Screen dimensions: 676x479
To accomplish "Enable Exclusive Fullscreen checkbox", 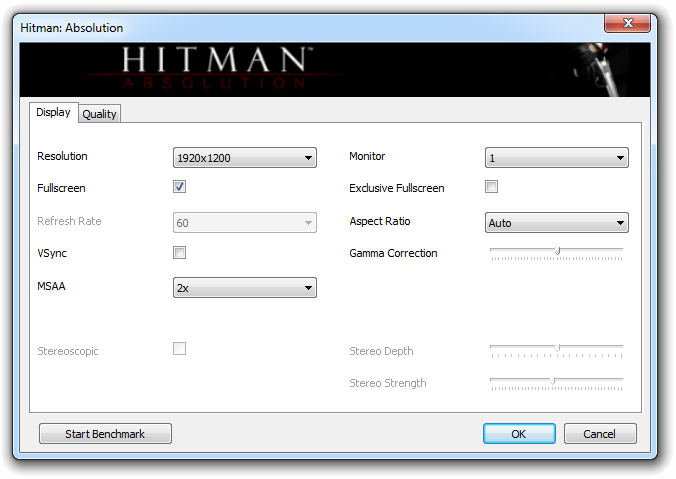I will click(491, 187).
